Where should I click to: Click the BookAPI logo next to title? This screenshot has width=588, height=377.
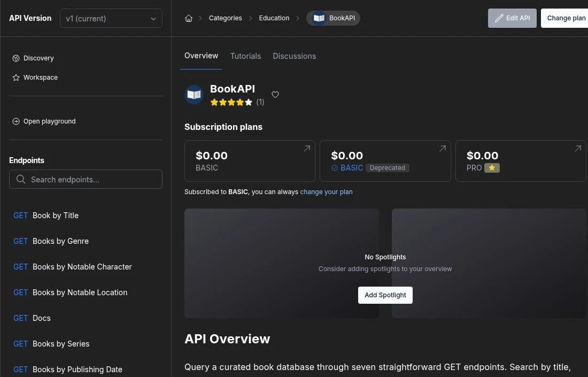click(x=194, y=95)
